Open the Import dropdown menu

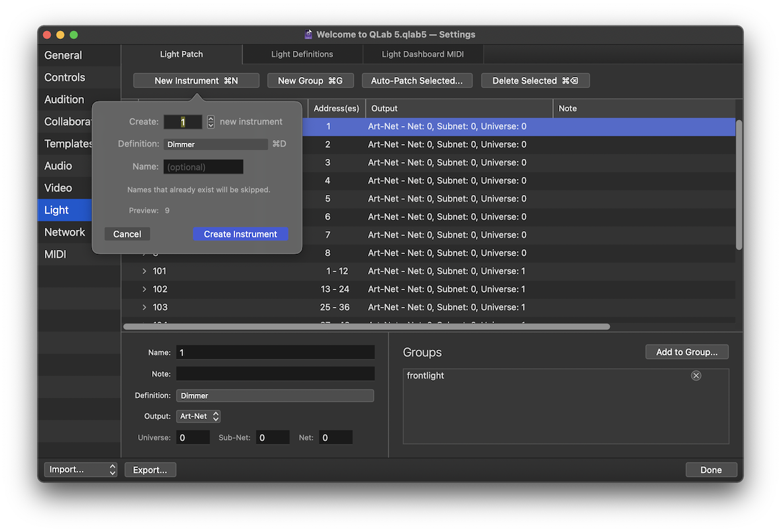[x=80, y=470]
